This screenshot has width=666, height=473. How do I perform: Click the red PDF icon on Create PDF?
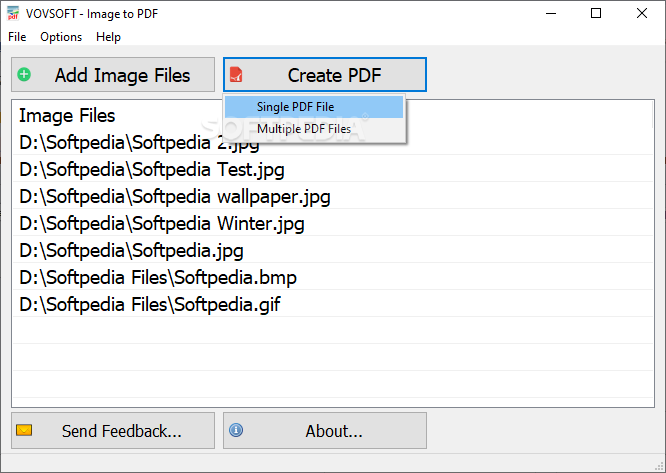pyautogui.click(x=236, y=74)
